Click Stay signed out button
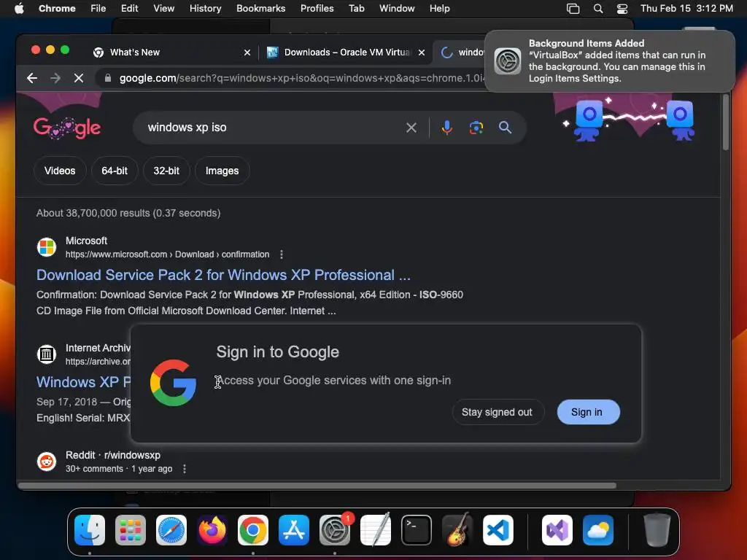Screen dimensions: 747x560 click(498, 412)
